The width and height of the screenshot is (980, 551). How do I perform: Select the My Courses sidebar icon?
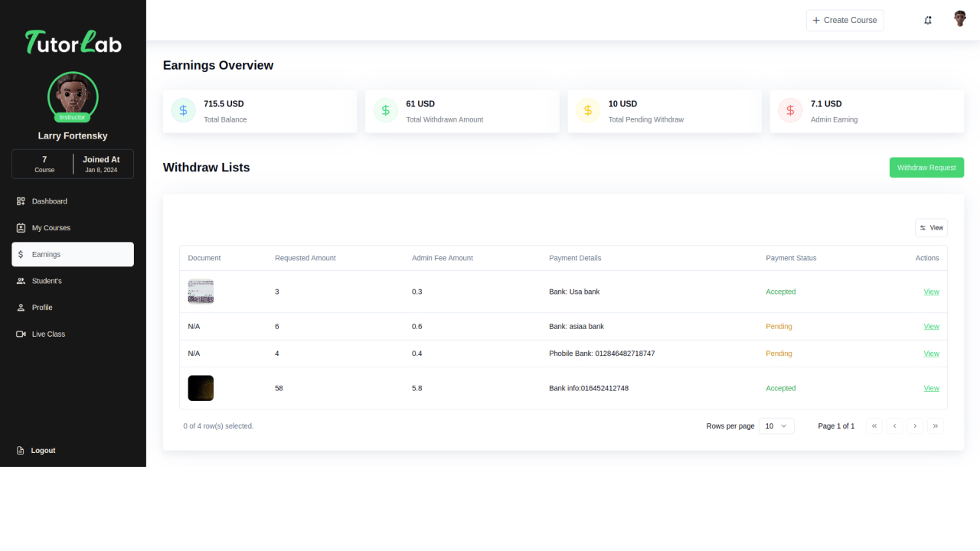(19, 227)
